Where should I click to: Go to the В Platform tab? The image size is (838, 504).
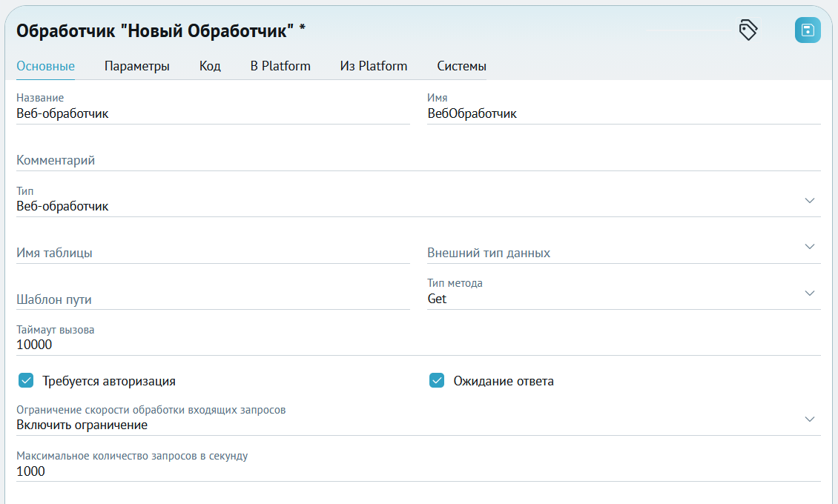280,66
